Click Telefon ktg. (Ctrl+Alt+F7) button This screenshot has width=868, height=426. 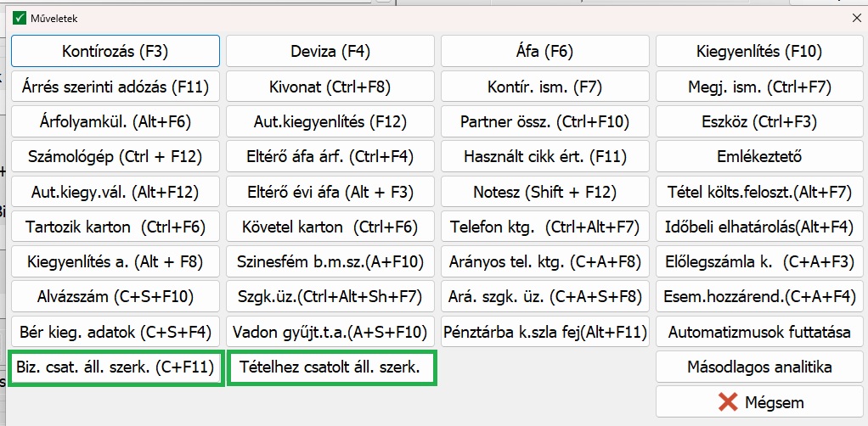pyautogui.click(x=544, y=227)
